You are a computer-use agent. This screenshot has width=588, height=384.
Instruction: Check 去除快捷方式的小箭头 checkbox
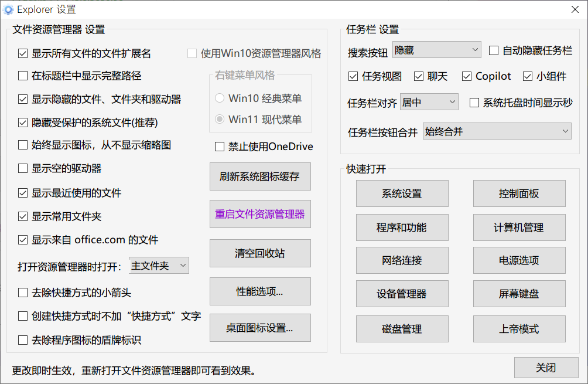tap(23, 293)
